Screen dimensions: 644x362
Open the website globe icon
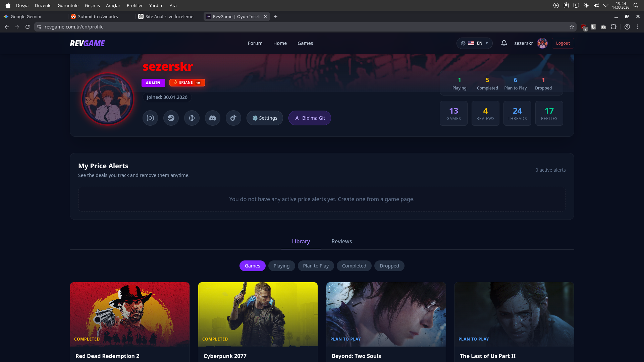[192, 118]
